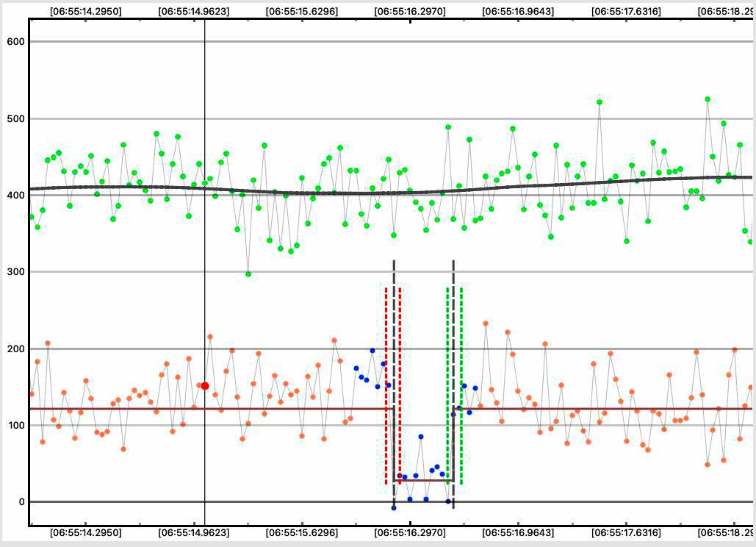Viewport: 756px width, 547px height.
Task: Click the bottom axis label [06:55:16.2970]
Action: [410, 532]
